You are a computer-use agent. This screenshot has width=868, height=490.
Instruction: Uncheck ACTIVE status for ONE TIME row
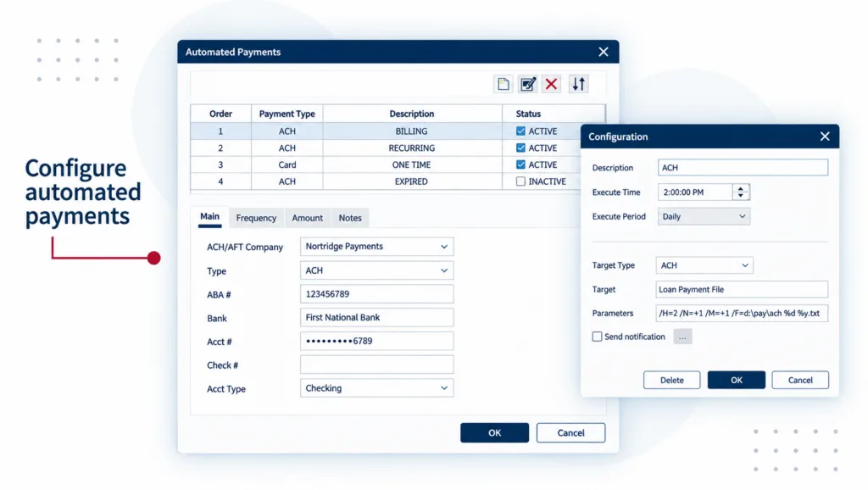click(x=520, y=164)
